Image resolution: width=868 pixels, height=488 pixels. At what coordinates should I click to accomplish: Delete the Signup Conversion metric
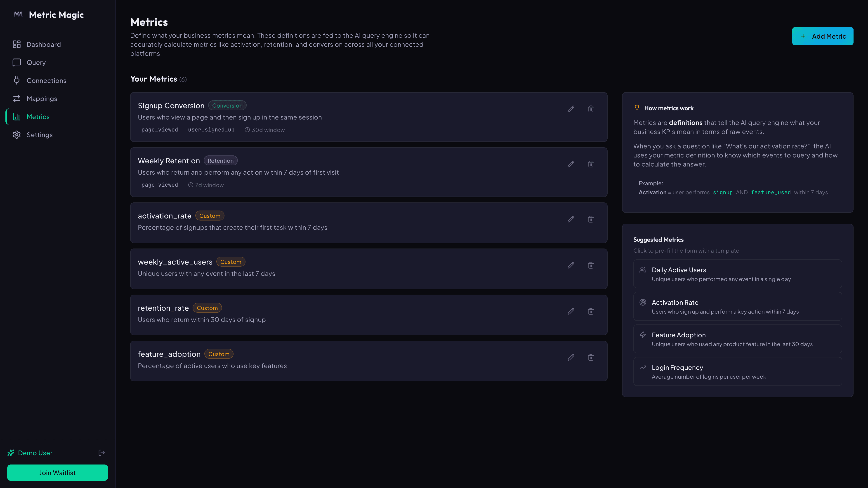[x=591, y=109]
